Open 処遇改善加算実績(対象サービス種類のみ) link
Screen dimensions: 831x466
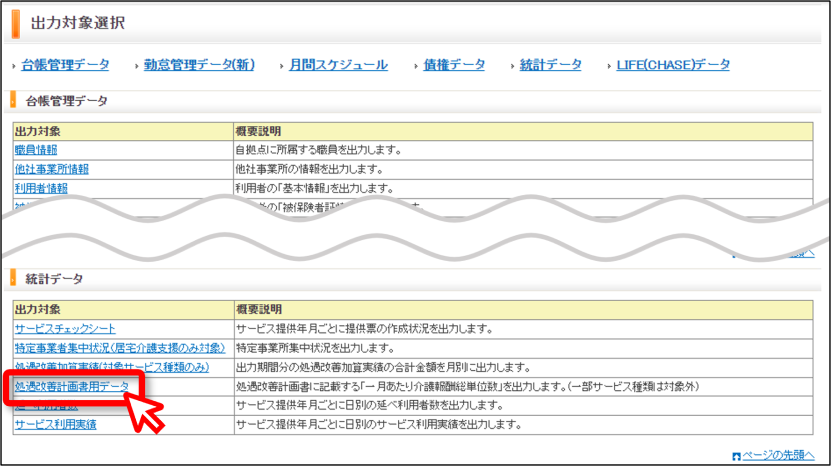(112, 367)
